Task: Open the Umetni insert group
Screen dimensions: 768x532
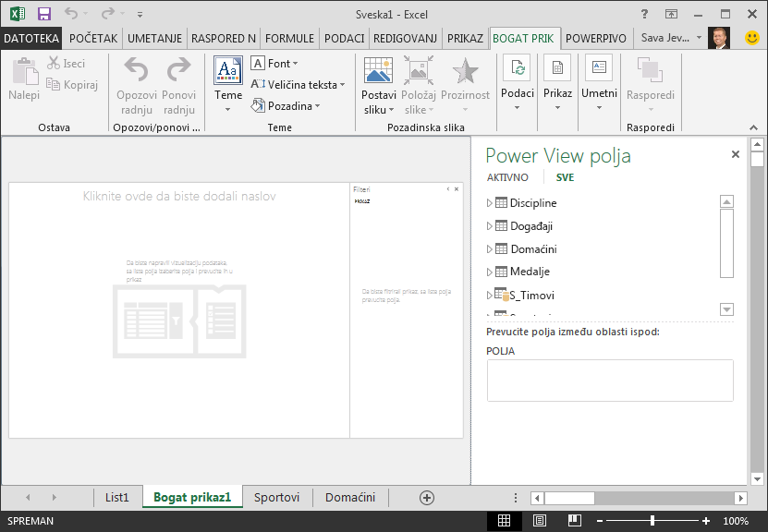Action: pyautogui.click(x=599, y=83)
